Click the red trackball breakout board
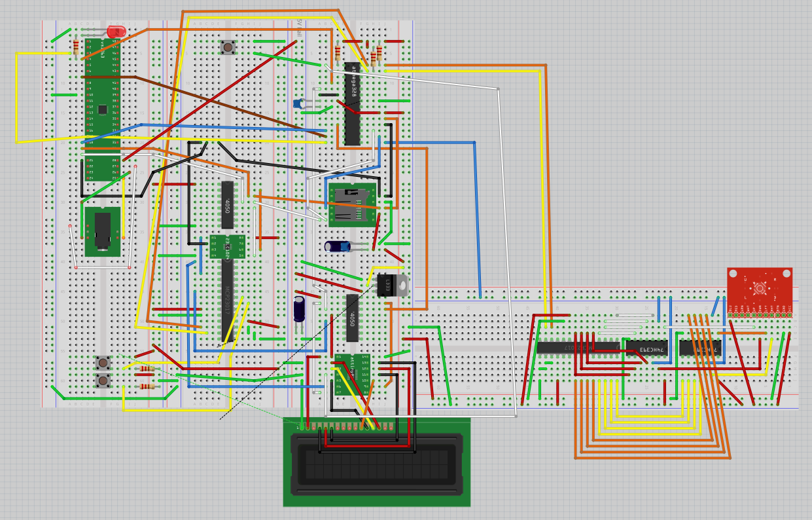This screenshot has width=812, height=520. 760,292
